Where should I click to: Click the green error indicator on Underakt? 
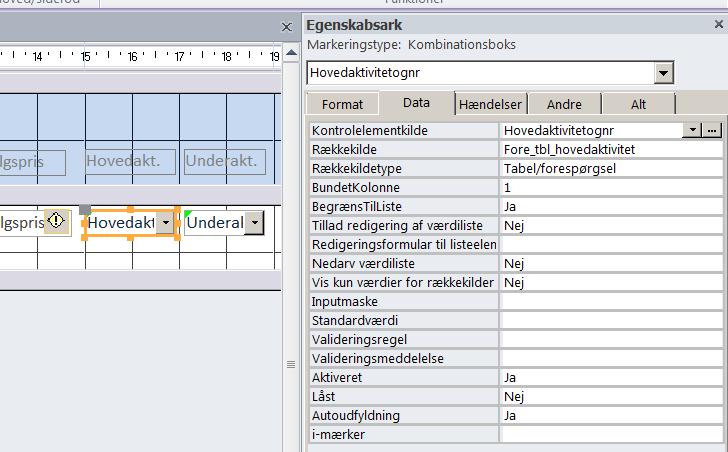point(188,213)
